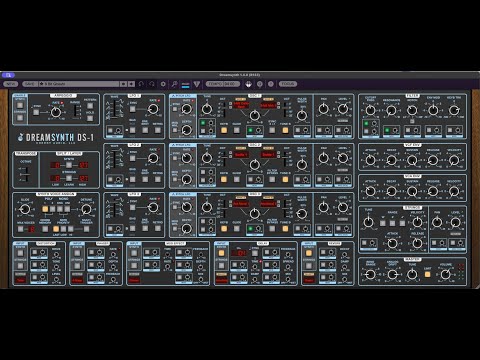
Task: Click the Master ANALOG DRIFT knob
Action: click(393, 274)
